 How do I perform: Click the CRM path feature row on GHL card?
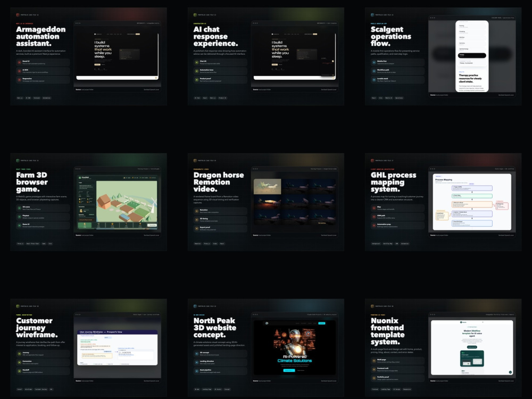(397, 217)
